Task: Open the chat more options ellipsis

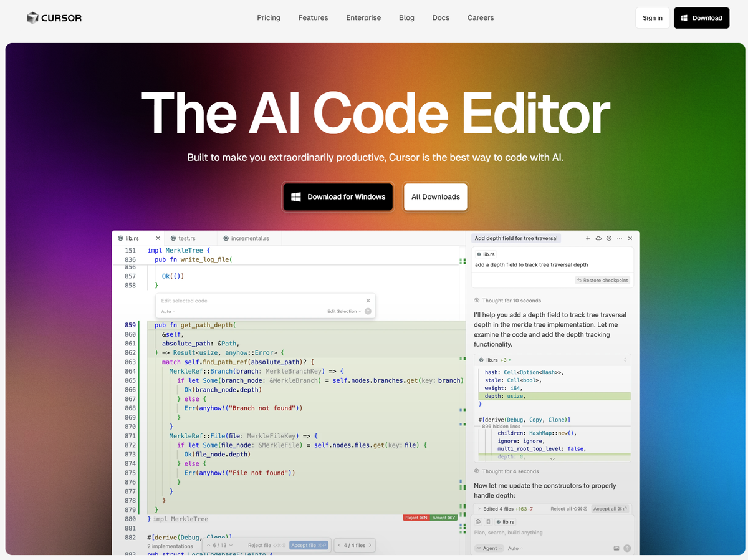Action: pyautogui.click(x=619, y=238)
